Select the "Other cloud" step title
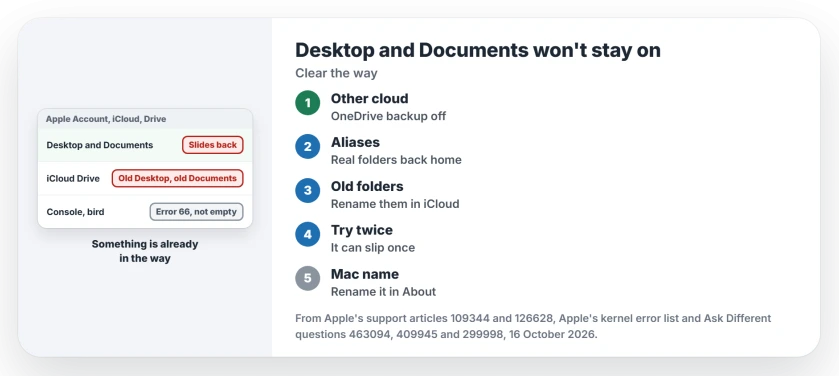The image size is (839, 376). pyautogui.click(x=369, y=98)
